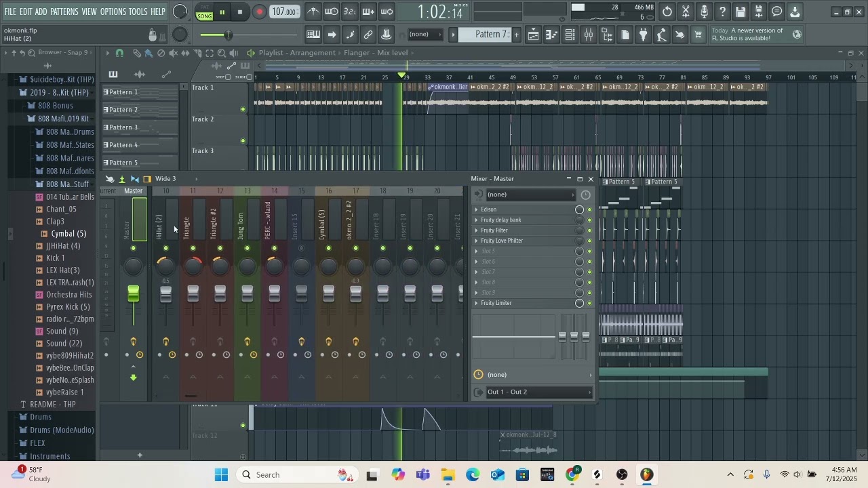Open the plugin picker plug icon
This screenshot has height=488, width=868.
[x=644, y=35]
